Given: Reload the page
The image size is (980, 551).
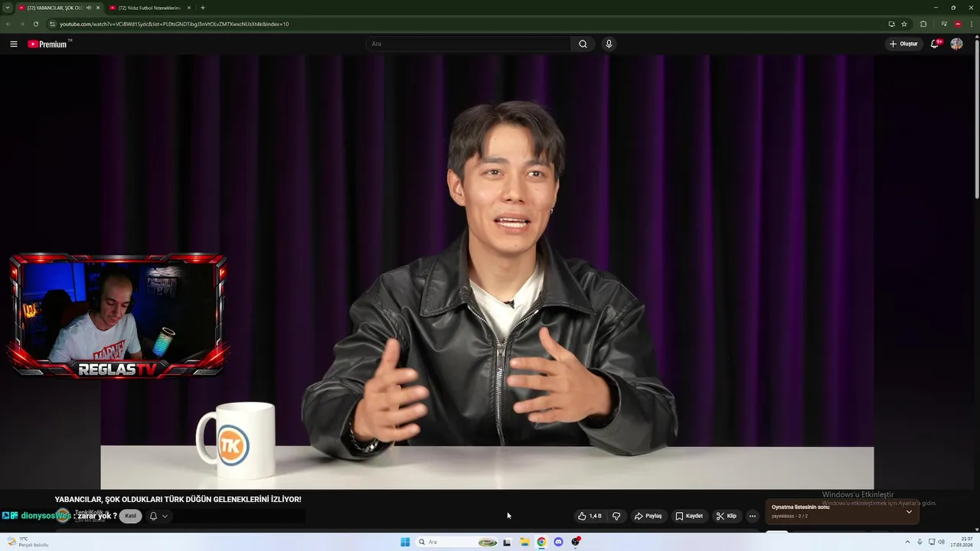Looking at the screenshot, I should pos(35,24).
